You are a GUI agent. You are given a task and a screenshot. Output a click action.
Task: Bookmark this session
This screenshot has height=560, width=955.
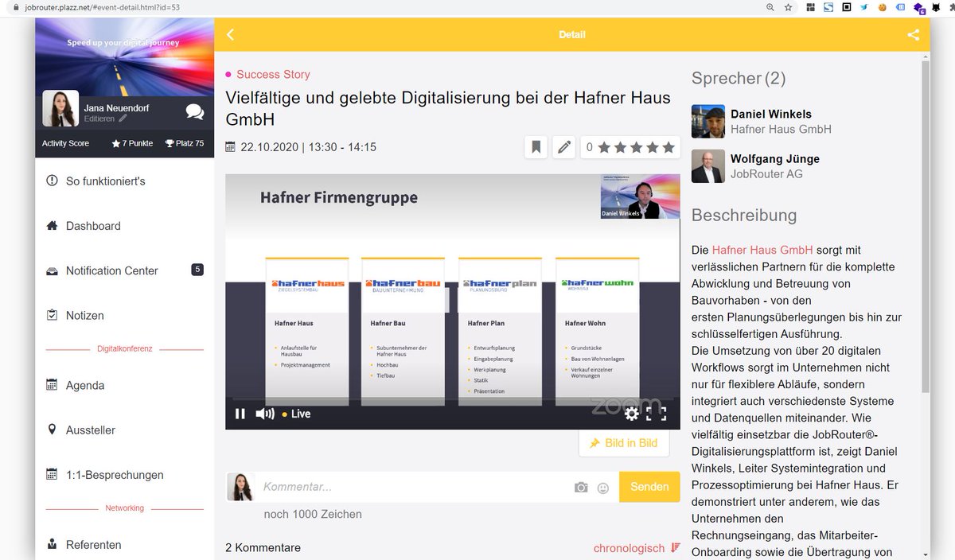[x=536, y=147]
